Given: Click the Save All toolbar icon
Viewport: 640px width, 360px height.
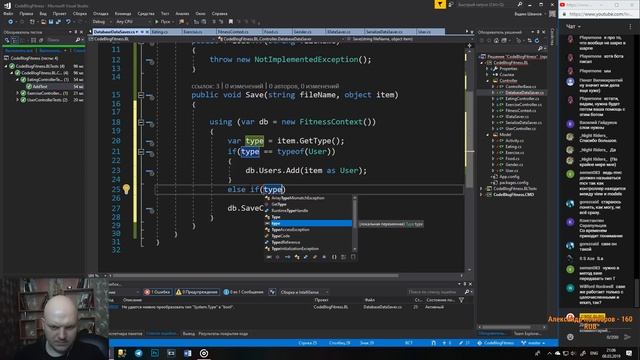Looking at the screenshot, I should tap(58, 22).
